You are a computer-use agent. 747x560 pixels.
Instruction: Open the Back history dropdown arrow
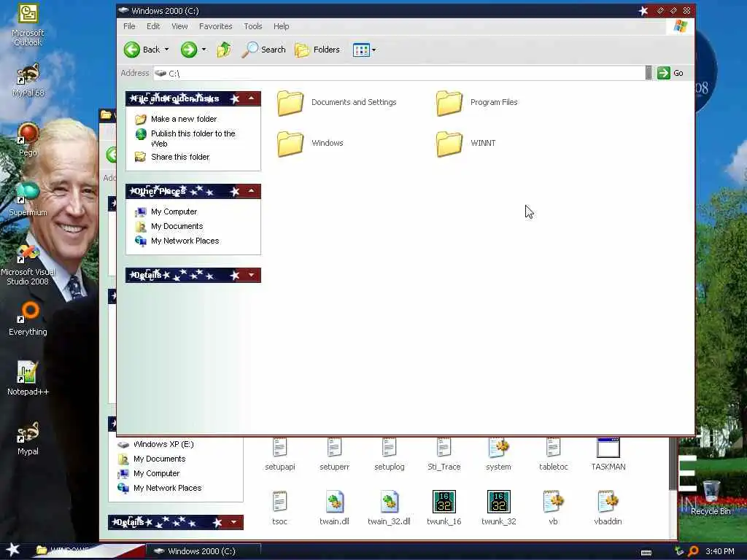coord(166,50)
